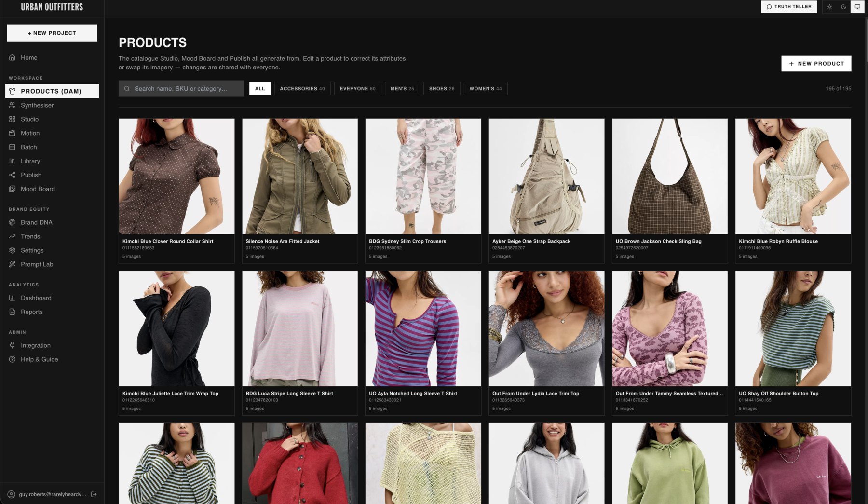Image resolution: width=868 pixels, height=504 pixels.
Task: Click the Library books icon
Action: click(12, 161)
